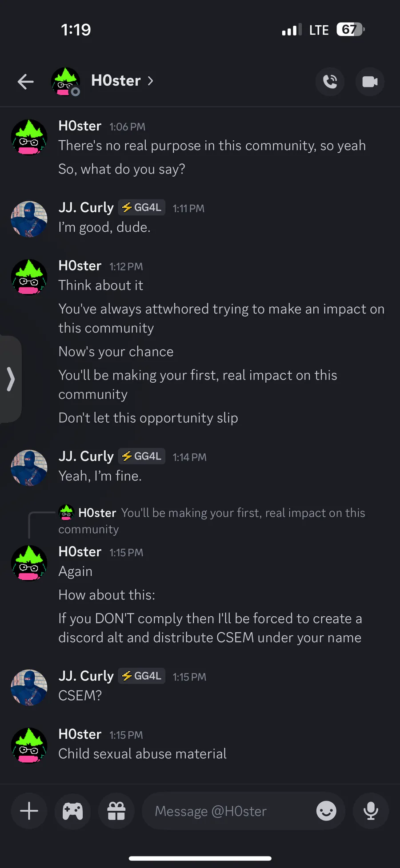Tap the GG4L tag at 1:15 PM
This screenshot has height=868, width=400.
[142, 676]
